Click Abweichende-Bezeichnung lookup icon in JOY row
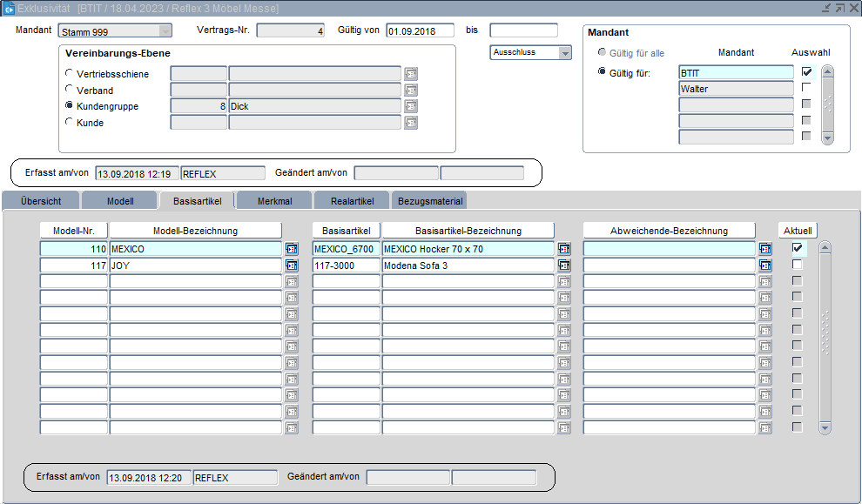 click(x=765, y=265)
